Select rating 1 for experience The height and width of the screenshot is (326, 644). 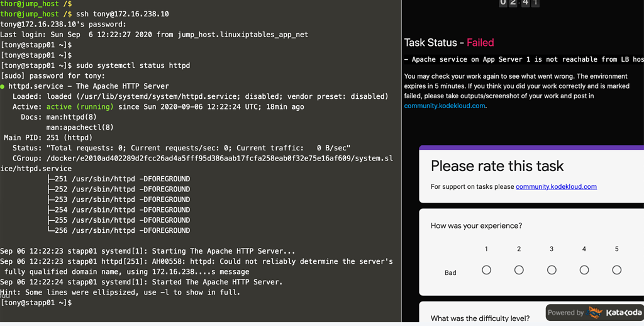[x=486, y=270]
